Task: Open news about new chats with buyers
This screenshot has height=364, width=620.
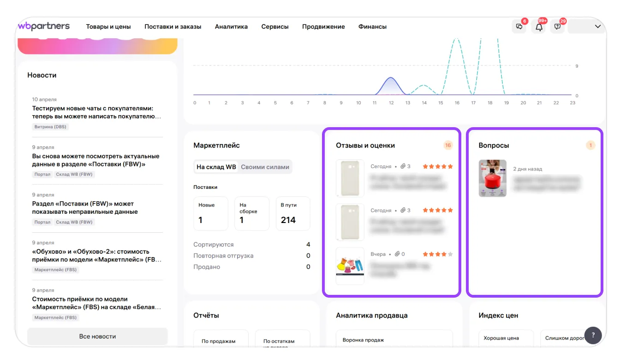Action: click(x=97, y=112)
